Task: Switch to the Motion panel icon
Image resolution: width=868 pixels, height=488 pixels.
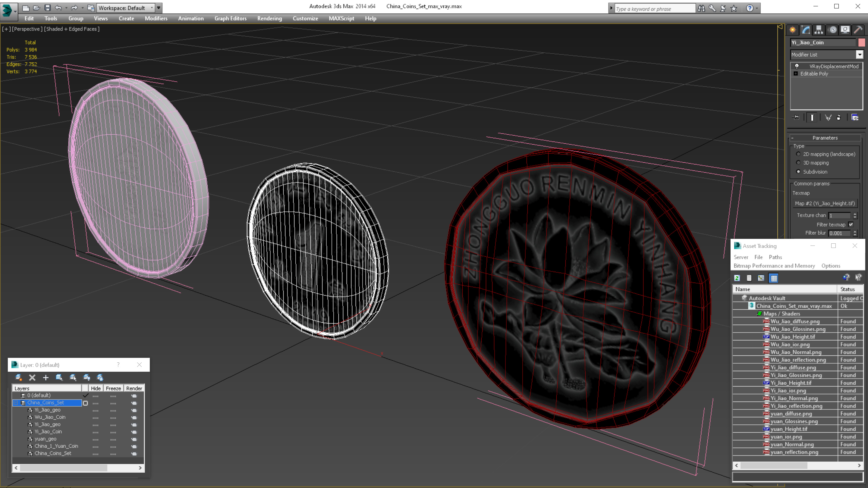Action: pos(832,30)
